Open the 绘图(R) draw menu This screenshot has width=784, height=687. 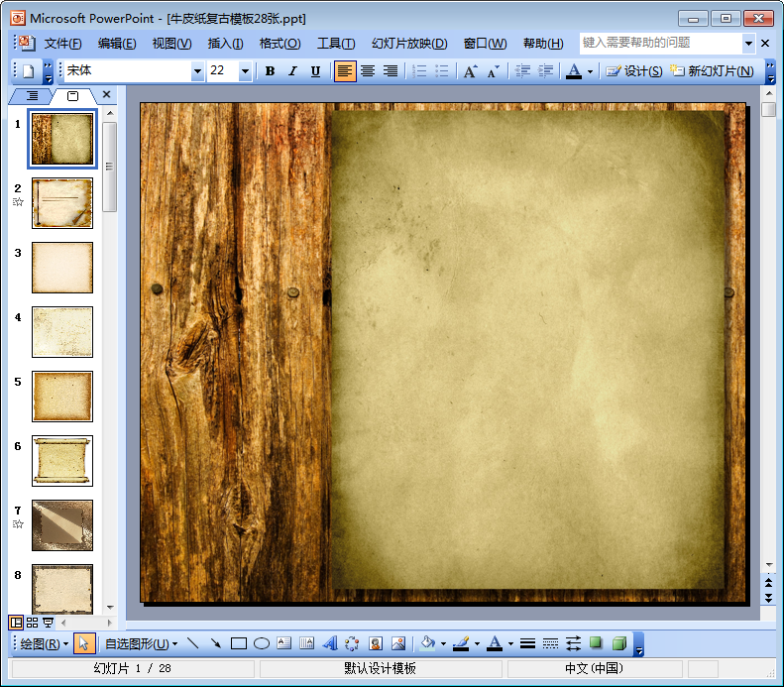tap(44, 644)
